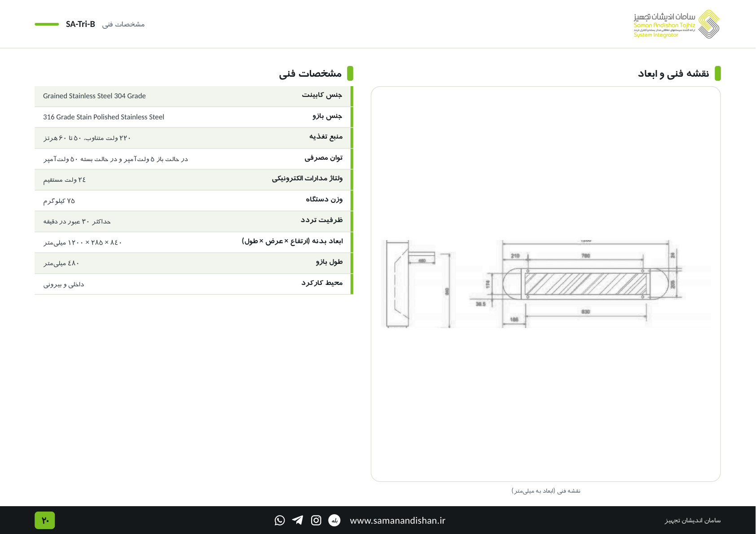The image size is (756, 534).
Task: Click the Telegram paper-plane icon
Action: click(x=298, y=520)
